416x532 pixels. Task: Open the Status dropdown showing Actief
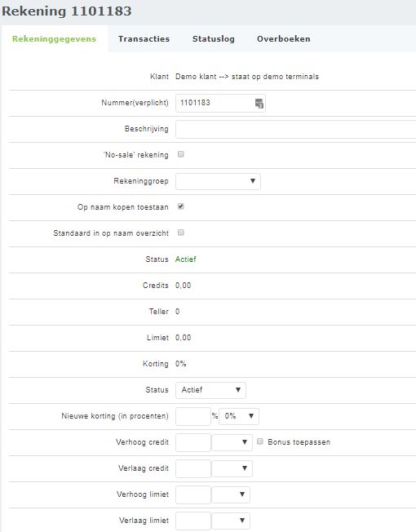(210, 390)
